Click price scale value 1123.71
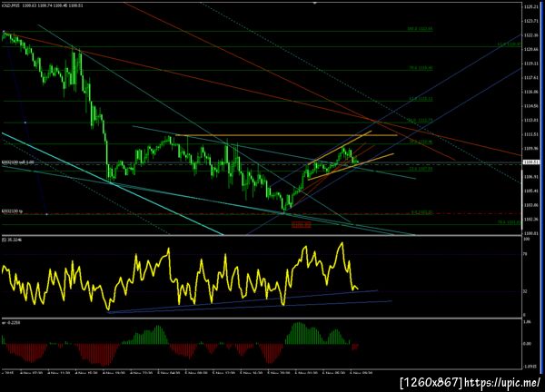This screenshot has height=392, width=545. 530,21
